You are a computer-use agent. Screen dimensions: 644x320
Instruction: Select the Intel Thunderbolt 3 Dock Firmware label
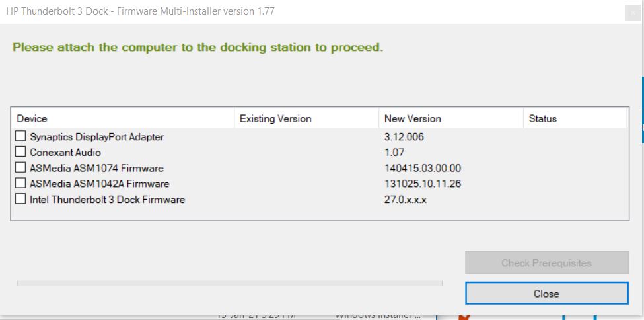click(x=107, y=199)
